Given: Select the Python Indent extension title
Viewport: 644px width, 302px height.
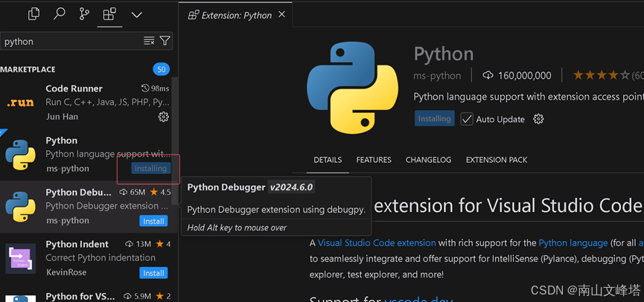Looking at the screenshot, I should pyautogui.click(x=77, y=244).
